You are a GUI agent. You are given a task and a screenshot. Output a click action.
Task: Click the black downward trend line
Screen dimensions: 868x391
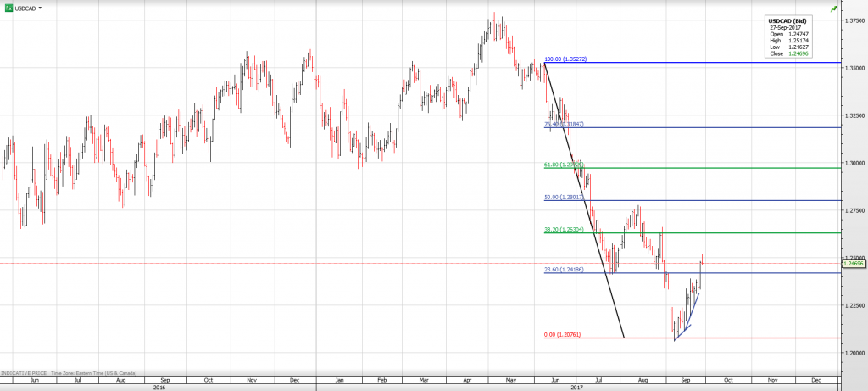585,201
